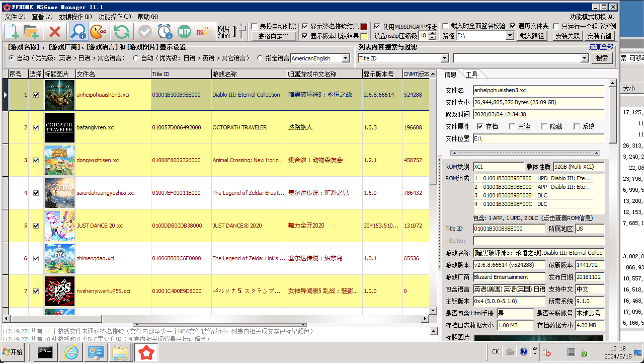Open the file explorer taskbar icon

pyautogui.click(x=120, y=352)
